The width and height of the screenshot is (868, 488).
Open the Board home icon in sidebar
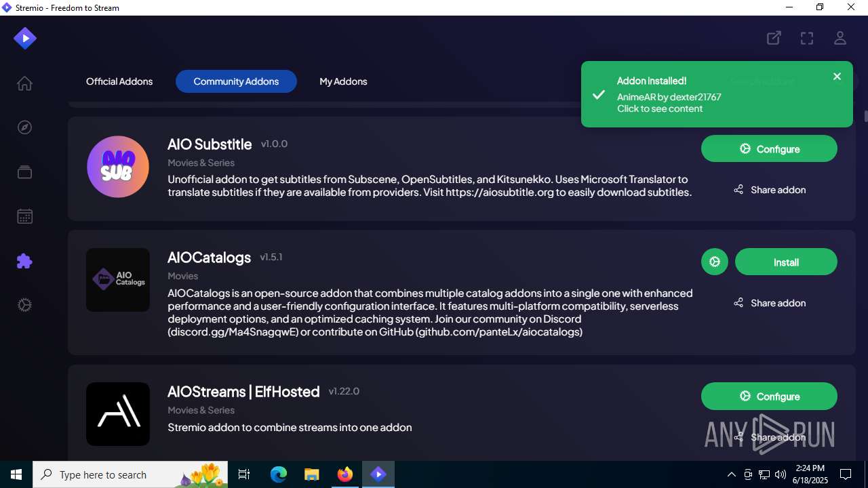[x=24, y=83]
